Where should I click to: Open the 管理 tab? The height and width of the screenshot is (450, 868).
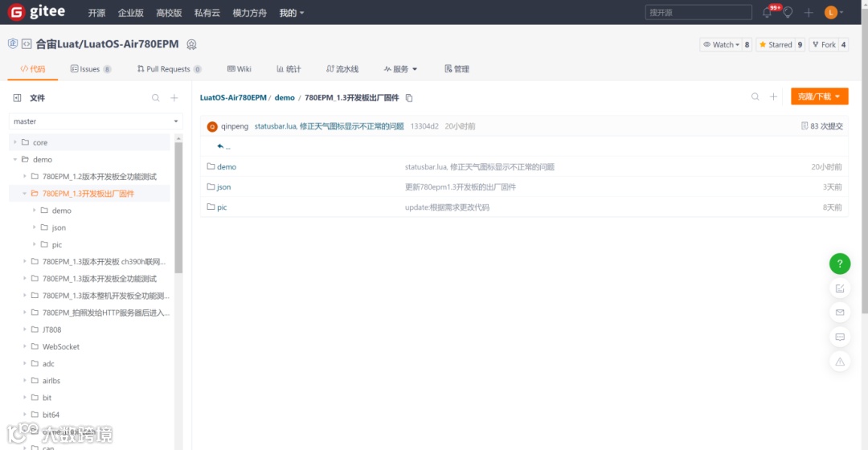[457, 69]
